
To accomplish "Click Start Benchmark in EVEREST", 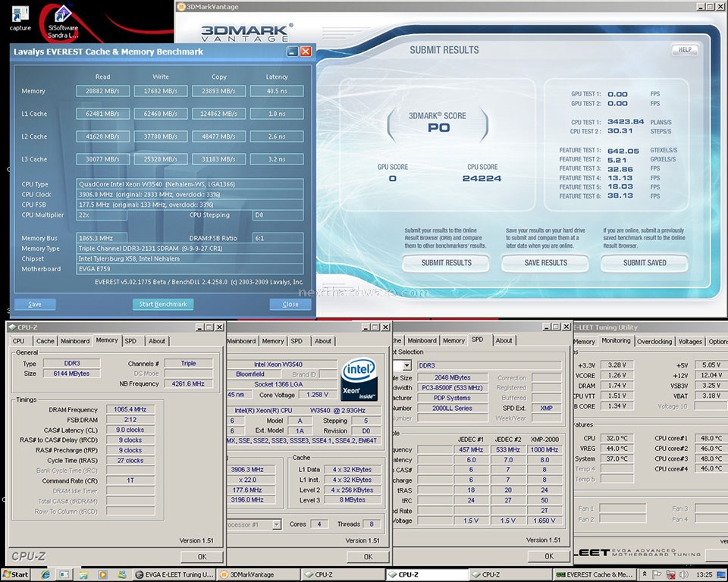I will tap(163, 304).
